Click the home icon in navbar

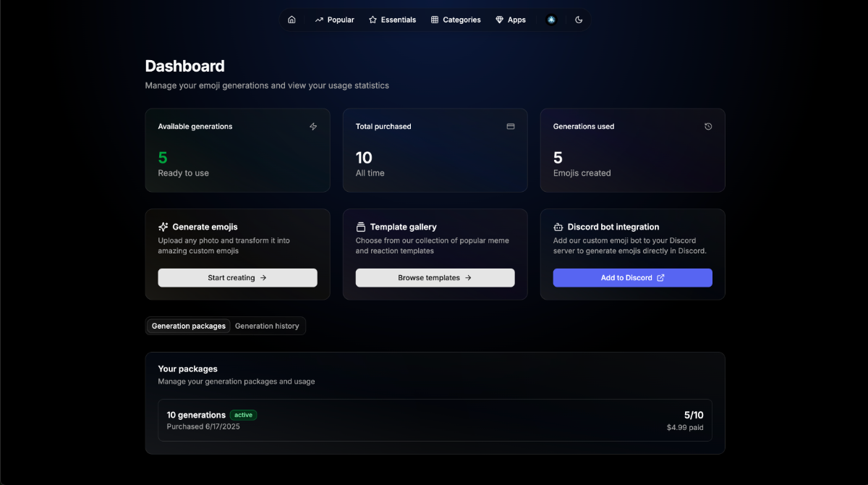pyautogui.click(x=292, y=20)
